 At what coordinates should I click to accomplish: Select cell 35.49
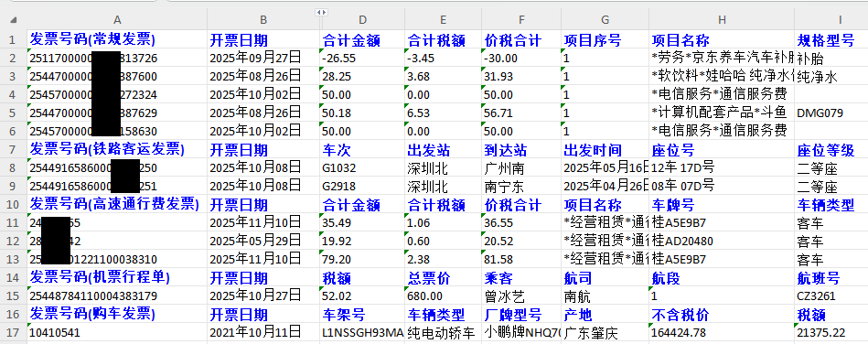pyautogui.click(x=362, y=222)
